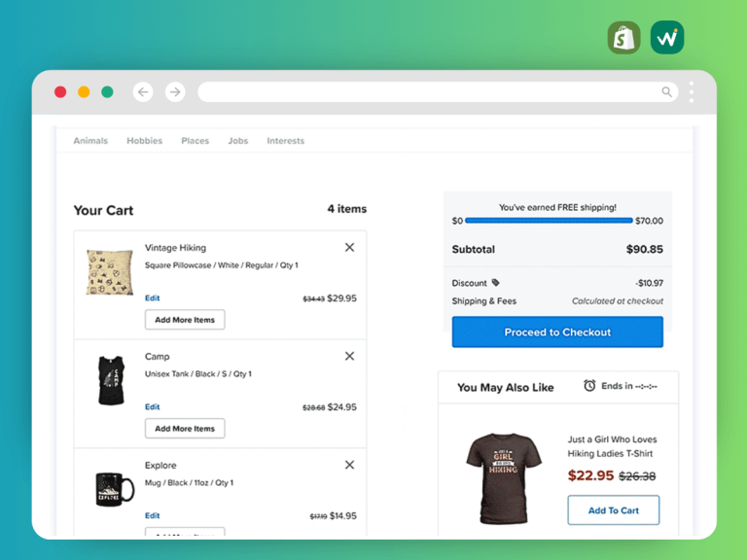747x560 pixels.
Task: Click the red window close dot
Action: (60, 92)
